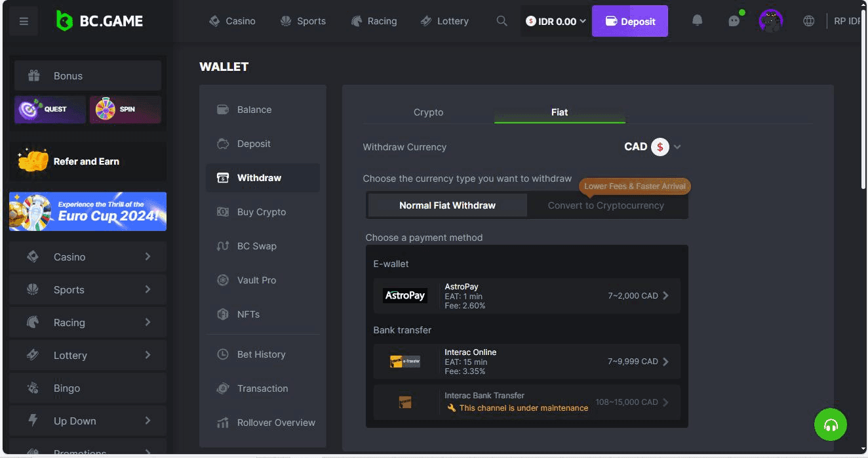Select Normal Fiat Withdraw option

(x=447, y=205)
